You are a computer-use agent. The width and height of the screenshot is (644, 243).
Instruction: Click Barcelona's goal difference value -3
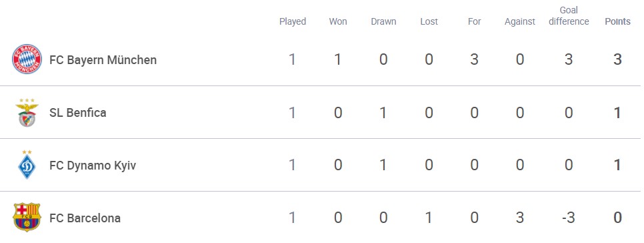point(569,218)
